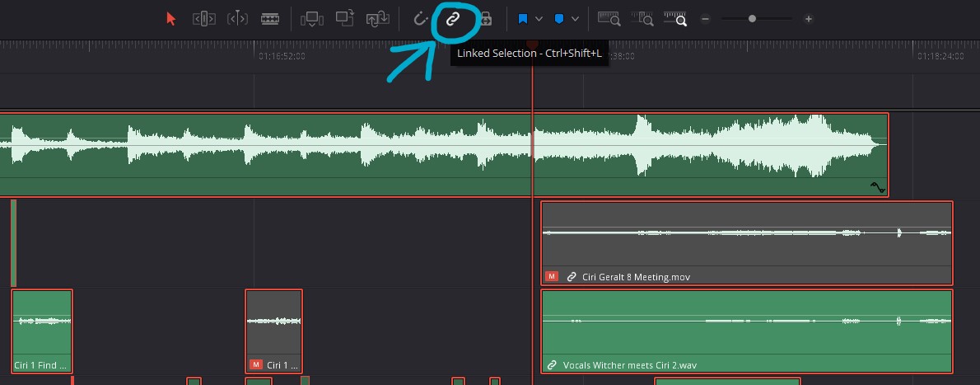The width and height of the screenshot is (980, 385).
Task: Select the arrow Selection Mode tool
Action: [x=171, y=19]
